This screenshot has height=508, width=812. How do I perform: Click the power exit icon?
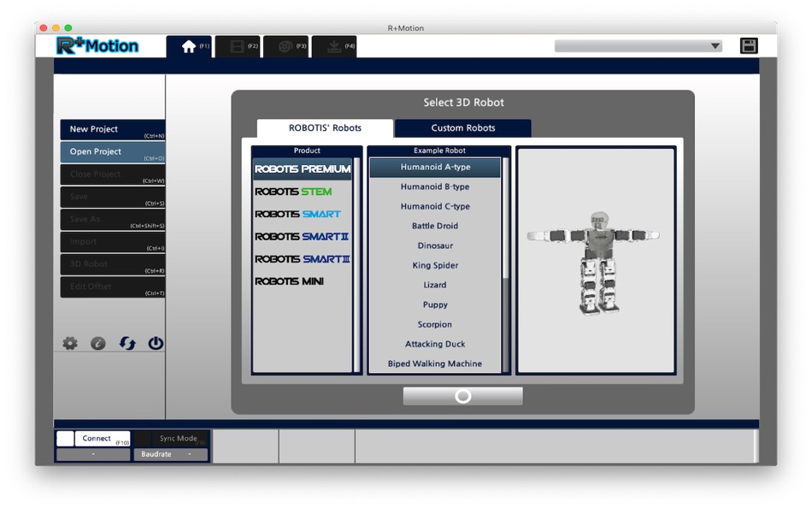(156, 343)
